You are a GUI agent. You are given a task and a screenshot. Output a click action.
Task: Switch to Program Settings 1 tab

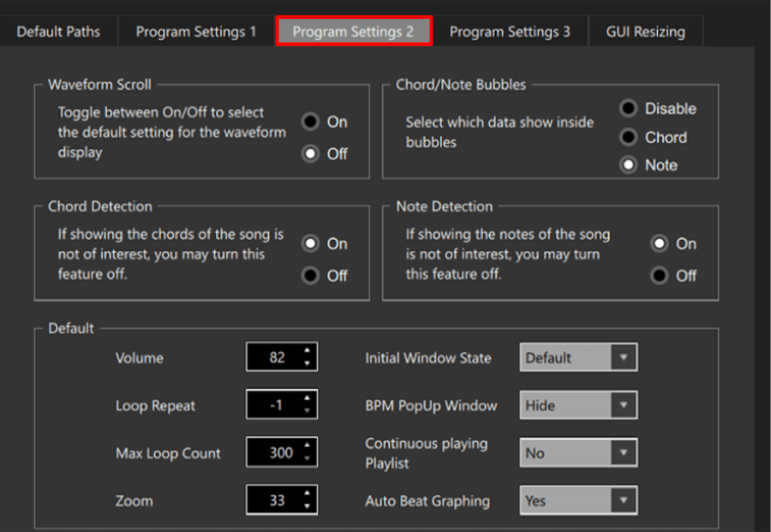point(195,32)
